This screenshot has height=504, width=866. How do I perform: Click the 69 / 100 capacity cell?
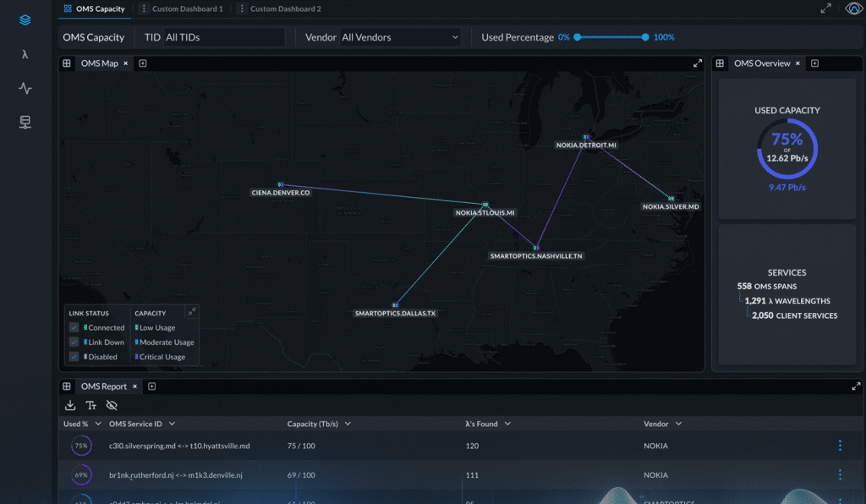coord(301,475)
